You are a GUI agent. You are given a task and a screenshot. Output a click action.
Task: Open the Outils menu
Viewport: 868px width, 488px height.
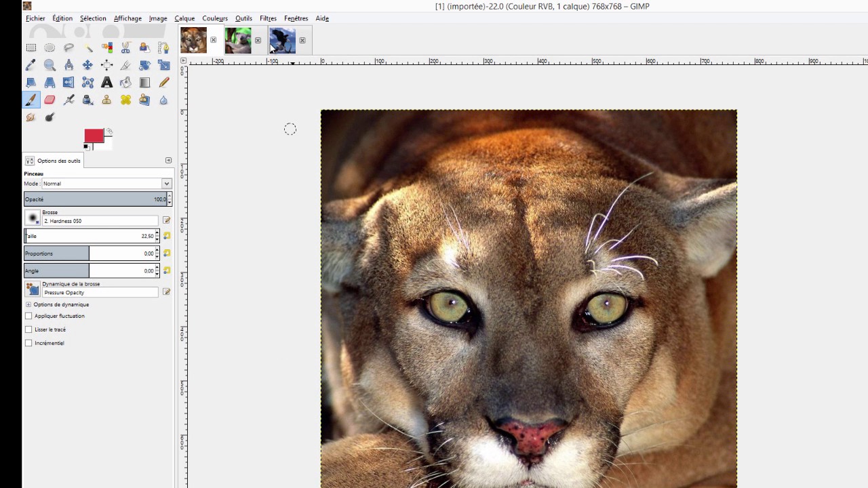click(243, 18)
